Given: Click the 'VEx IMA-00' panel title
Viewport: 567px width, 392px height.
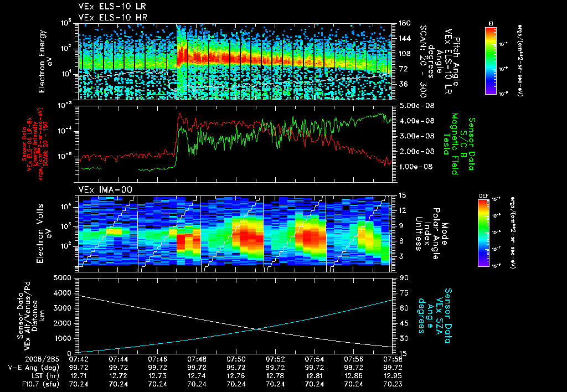Looking at the screenshot, I should coord(105,190).
